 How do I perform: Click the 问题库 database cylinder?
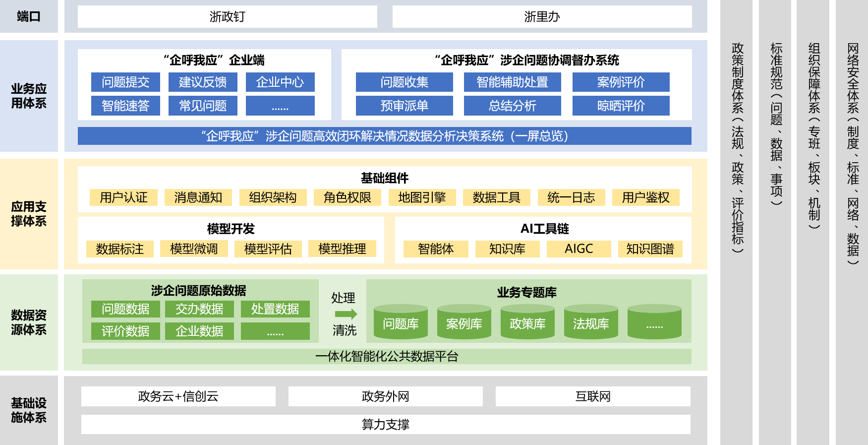click(401, 323)
